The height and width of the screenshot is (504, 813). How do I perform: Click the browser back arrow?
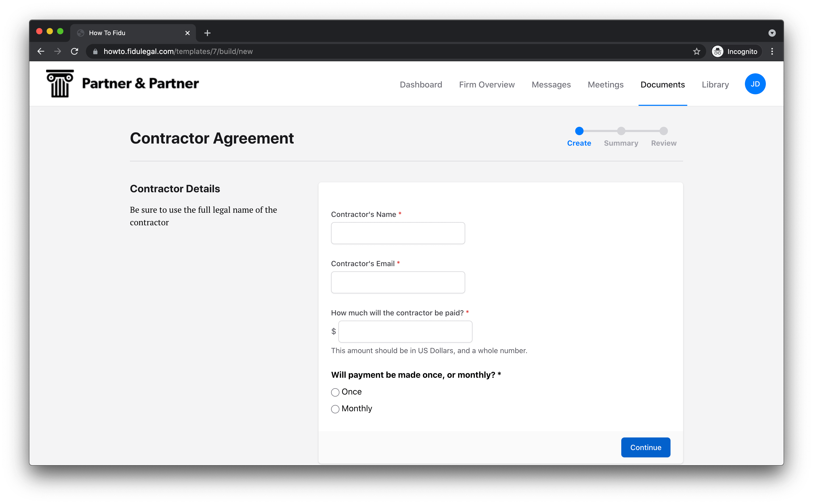pyautogui.click(x=41, y=51)
